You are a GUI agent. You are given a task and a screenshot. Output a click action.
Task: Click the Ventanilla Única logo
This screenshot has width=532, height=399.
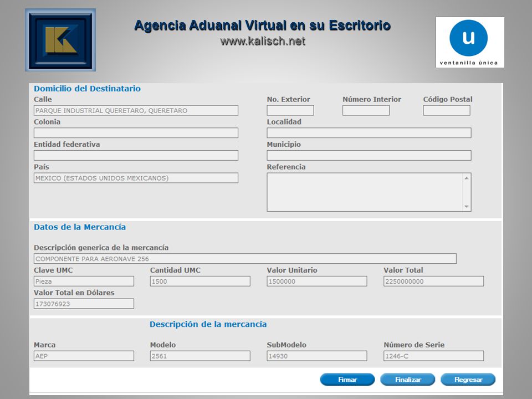click(x=470, y=43)
